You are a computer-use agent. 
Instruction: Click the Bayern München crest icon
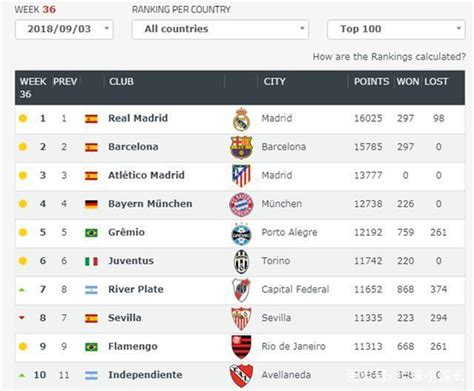pyautogui.click(x=241, y=204)
